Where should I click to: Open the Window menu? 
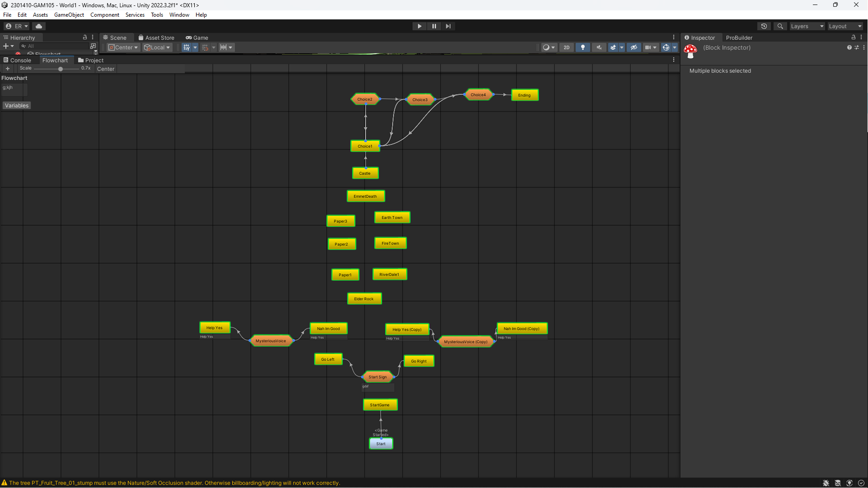(179, 15)
